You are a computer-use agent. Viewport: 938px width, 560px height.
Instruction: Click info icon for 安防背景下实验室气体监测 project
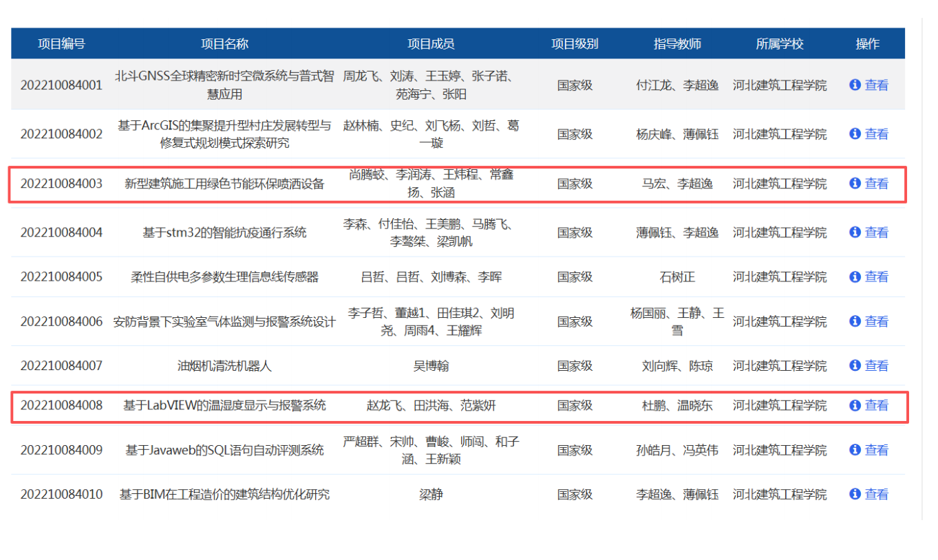(x=855, y=321)
